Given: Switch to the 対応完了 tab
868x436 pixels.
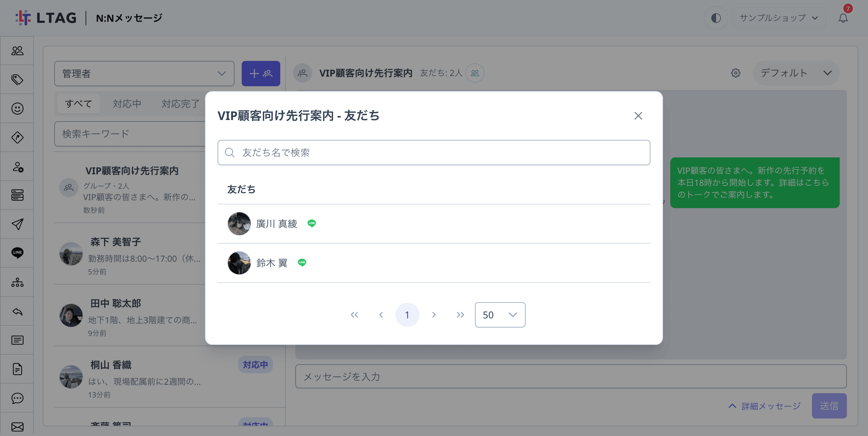Looking at the screenshot, I should point(180,103).
